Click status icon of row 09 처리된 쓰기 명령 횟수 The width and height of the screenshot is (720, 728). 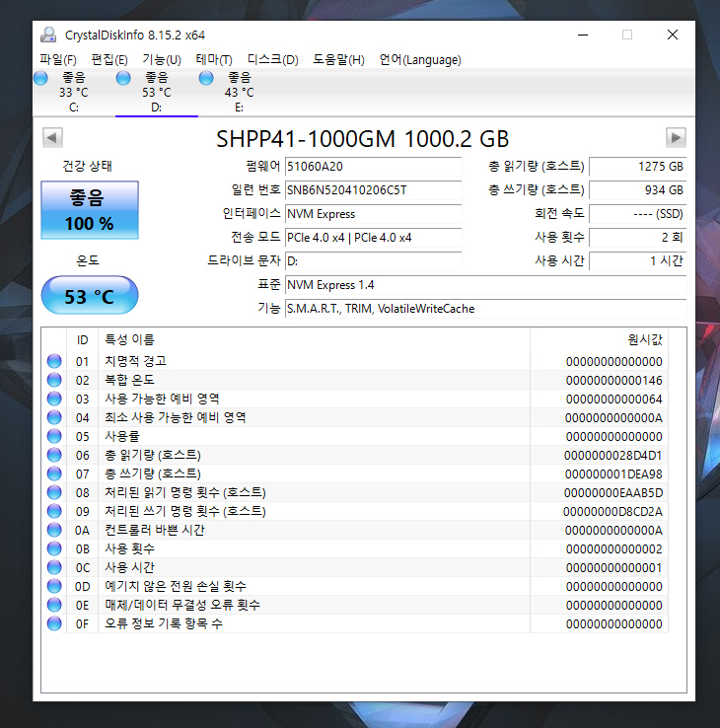pyautogui.click(x=54, y=511)
